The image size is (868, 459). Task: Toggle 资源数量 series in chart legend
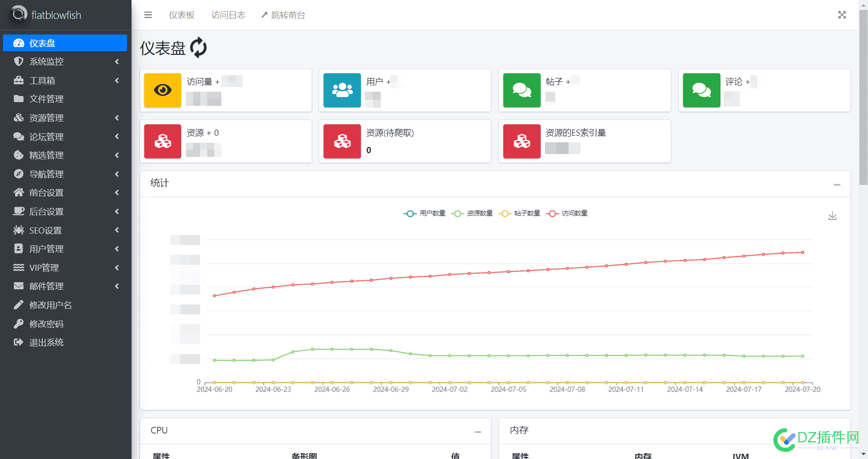pyautogui.click(x=472, y=213)
